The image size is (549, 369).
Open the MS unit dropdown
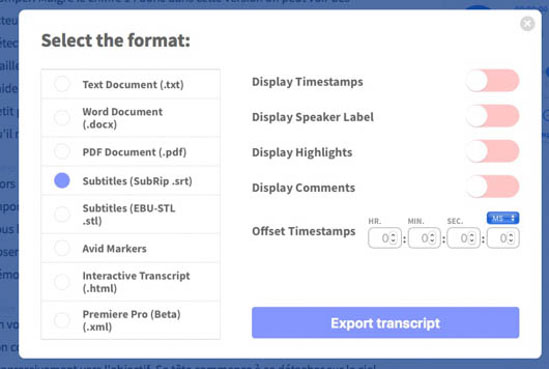(503, 218)
